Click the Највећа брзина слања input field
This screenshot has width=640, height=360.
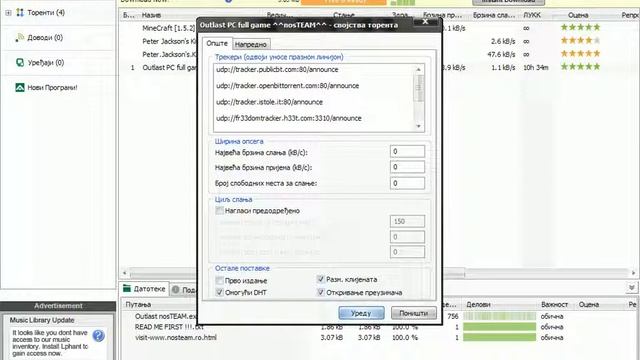[x=407, y=151]
